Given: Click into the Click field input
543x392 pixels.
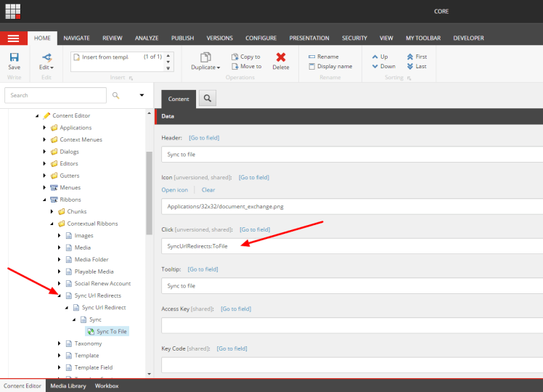Looking at the screenshot, I should (x=352, y=246).
